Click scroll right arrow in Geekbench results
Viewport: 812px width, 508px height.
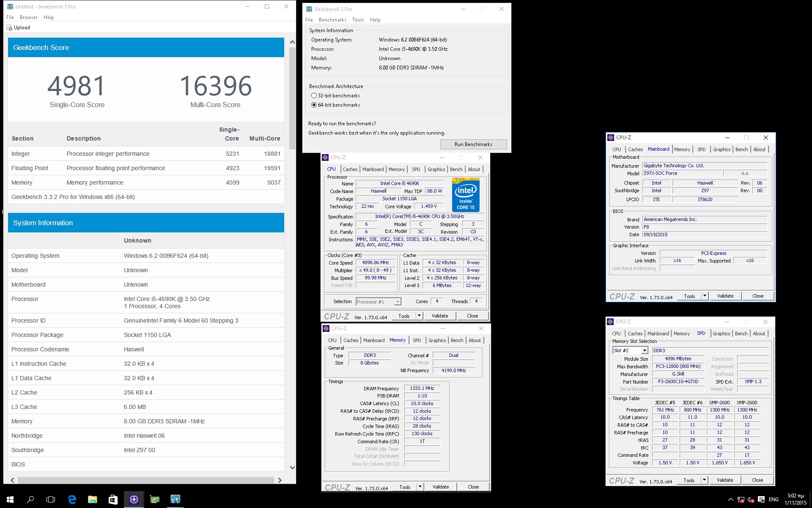(x=280, y=480)
